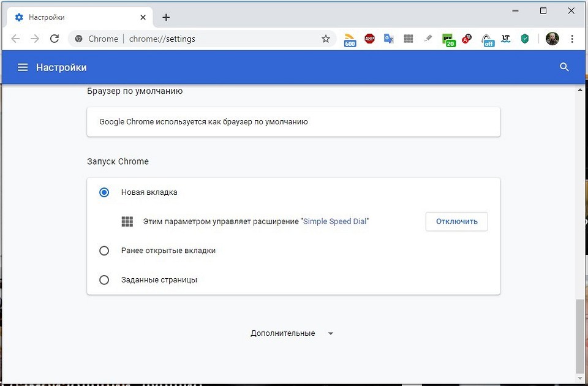588x386 pixels.
Task: Select the Заданные страницы radio button
Action: [x=104, y=280]
